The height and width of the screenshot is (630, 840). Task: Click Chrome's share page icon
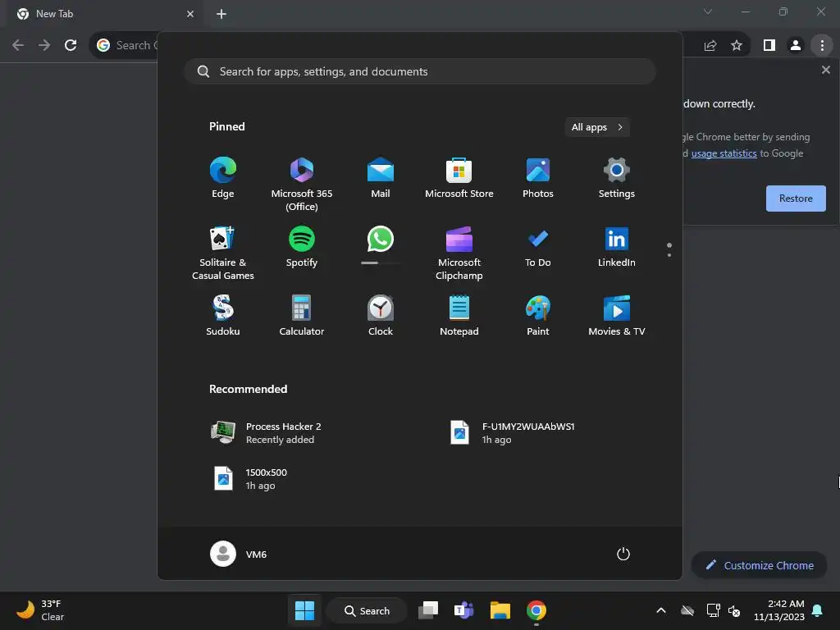pos(710,46)
